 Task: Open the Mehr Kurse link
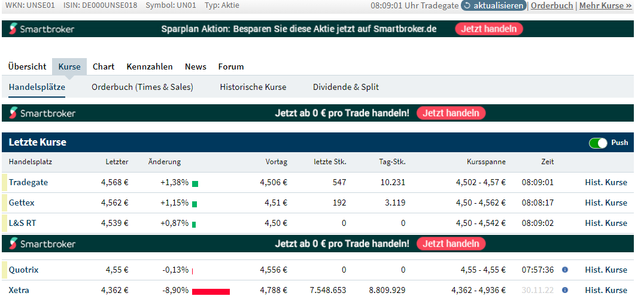[606, 5]
